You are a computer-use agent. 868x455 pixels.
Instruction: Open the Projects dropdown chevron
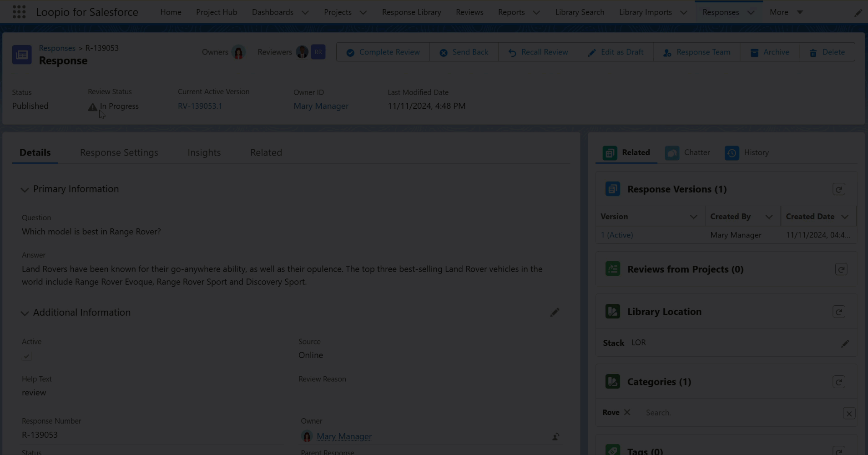[363, 12]
